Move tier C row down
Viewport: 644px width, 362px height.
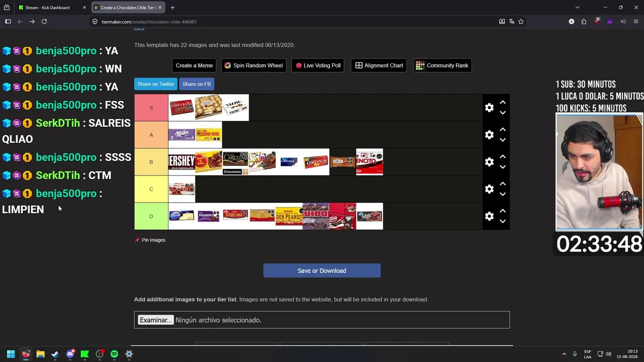coord(503,195)
